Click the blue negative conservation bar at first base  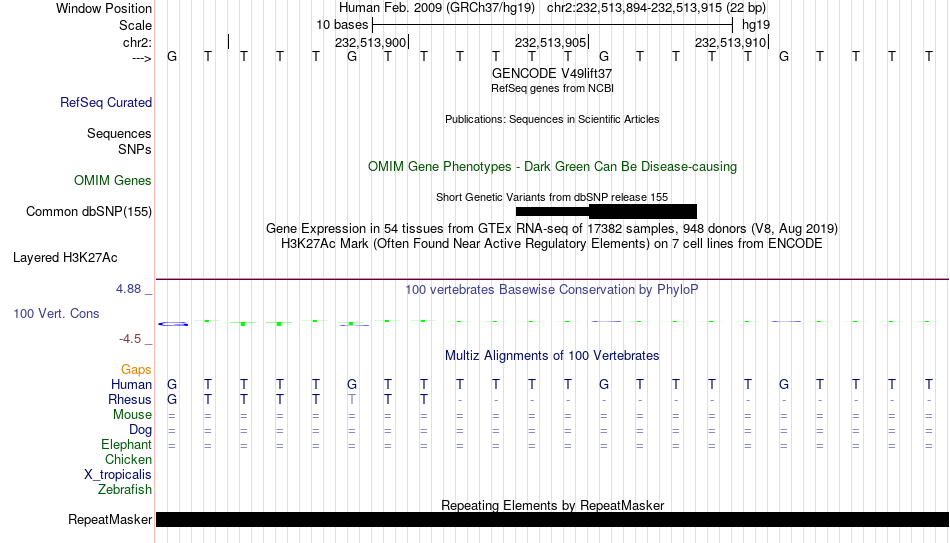(x=173, y=324)
